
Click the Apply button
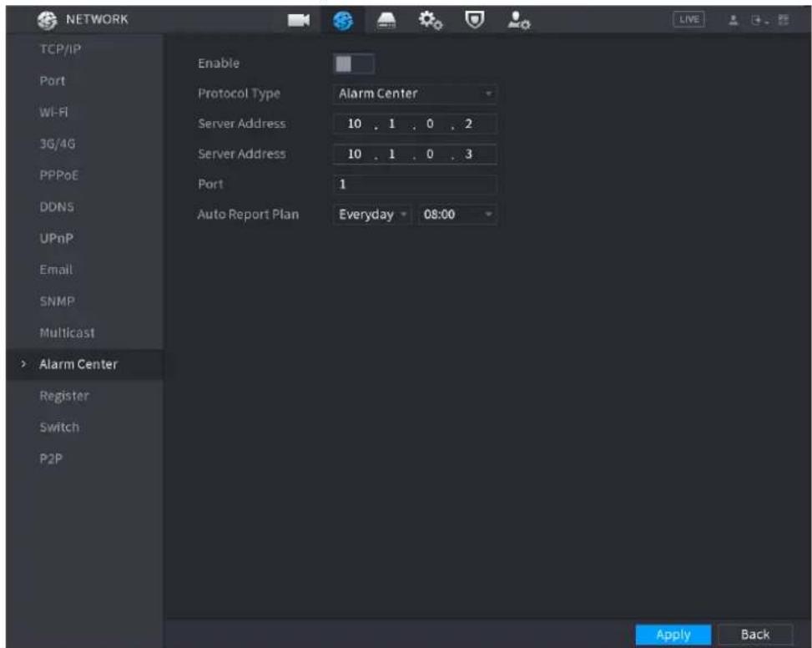coord(673,635)
